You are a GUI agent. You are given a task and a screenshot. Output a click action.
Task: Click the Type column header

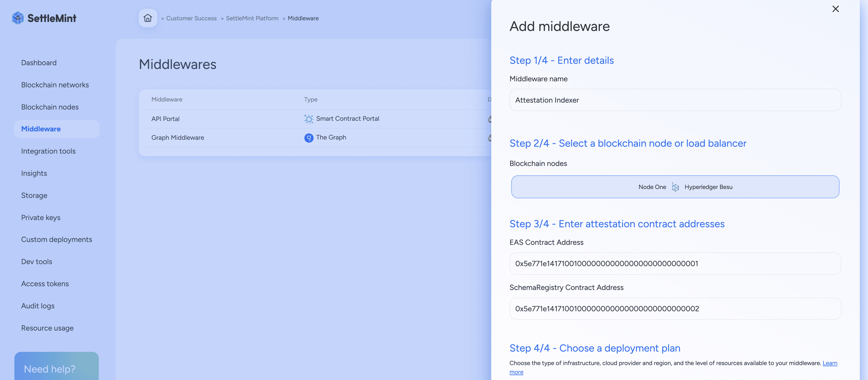tap(311, 99)
